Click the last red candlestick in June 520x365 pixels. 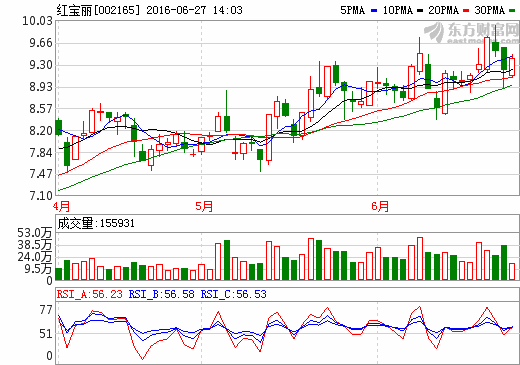coord(512,67)
